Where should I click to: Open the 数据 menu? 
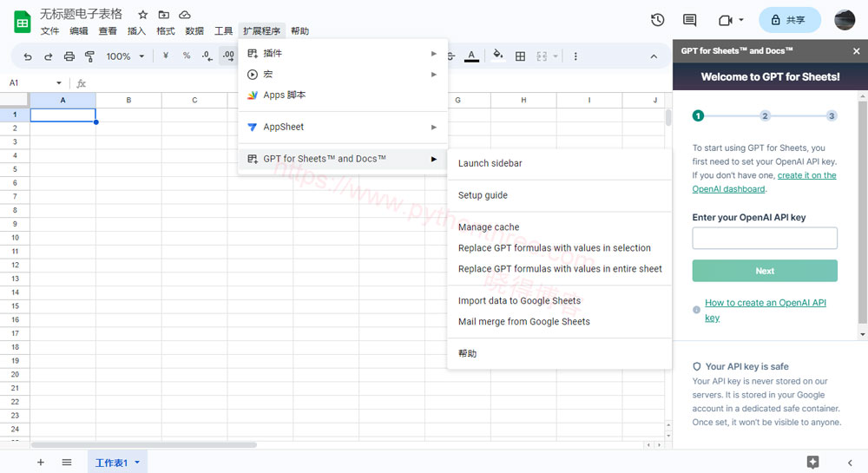194,31
